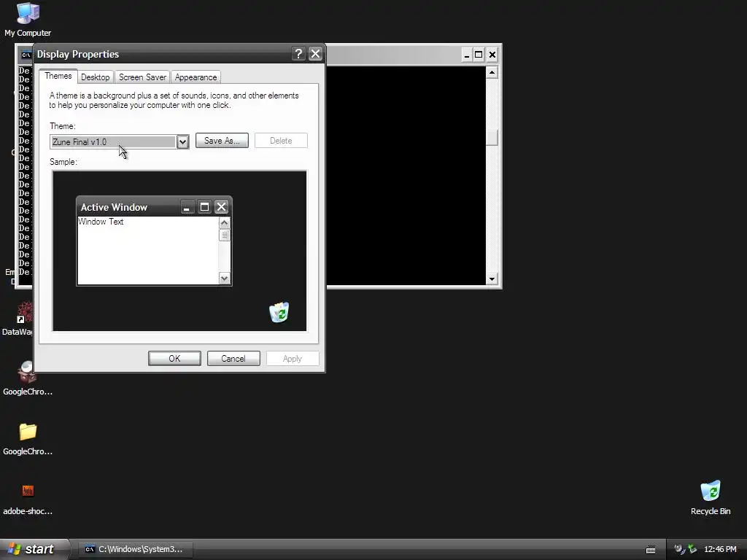Switch to the Desktop tab
The image size is (747, 560).
tap(96, 77)
